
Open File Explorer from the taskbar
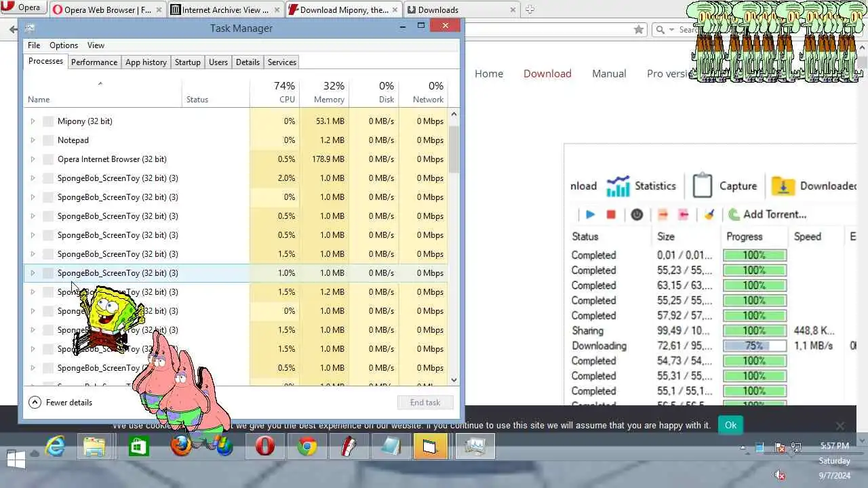(95, 447)
